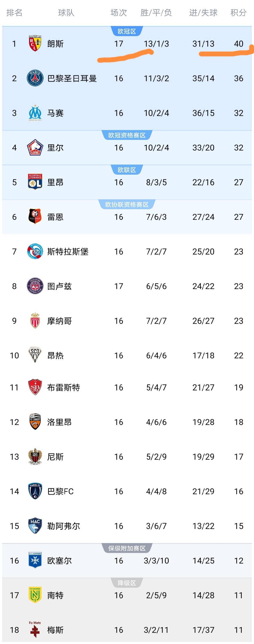254x644 pixels.
Task: Tap the Paris Saint-Germain logo
Action: pyautogui.click(x=35, y=78)
